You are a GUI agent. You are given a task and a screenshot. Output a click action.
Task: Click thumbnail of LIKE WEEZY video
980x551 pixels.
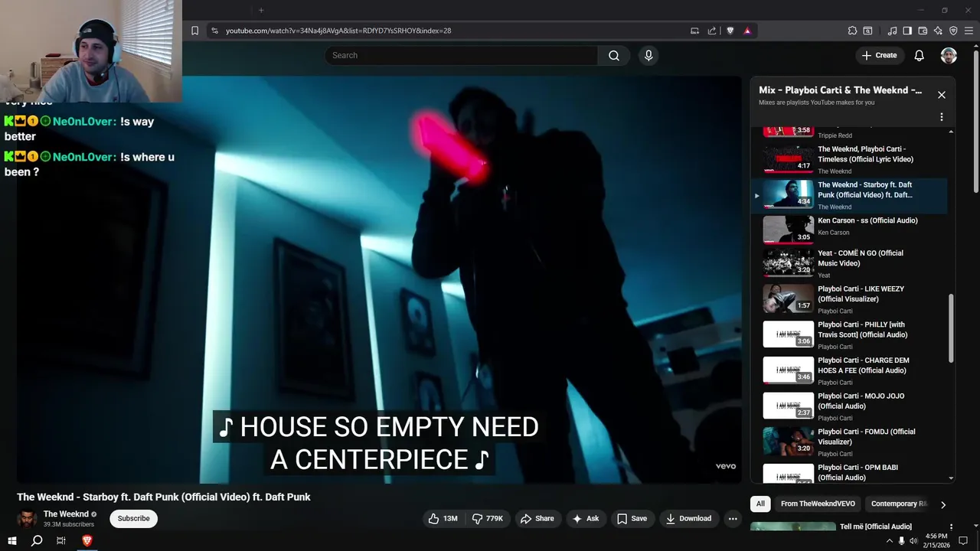(x=789, y=298)
